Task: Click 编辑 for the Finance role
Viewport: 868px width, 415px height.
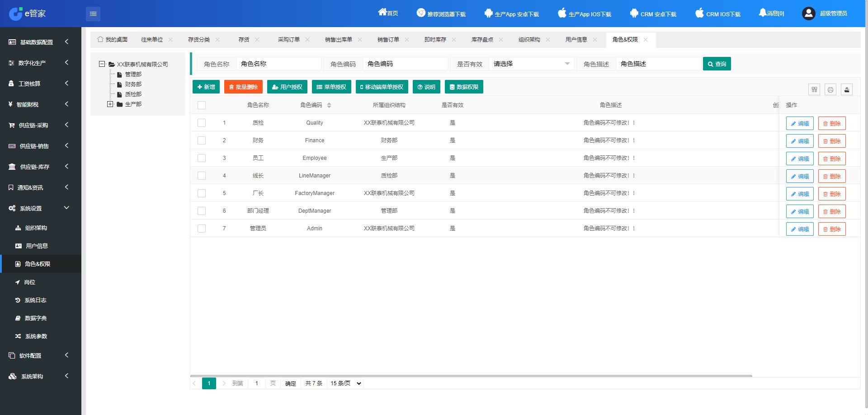Action: 800,141
